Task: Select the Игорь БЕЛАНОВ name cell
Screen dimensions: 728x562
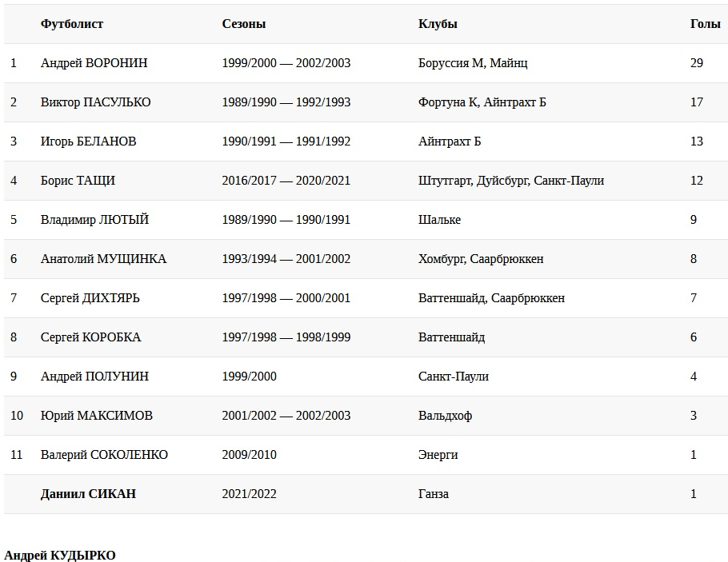Action: [x=88, y=141]
